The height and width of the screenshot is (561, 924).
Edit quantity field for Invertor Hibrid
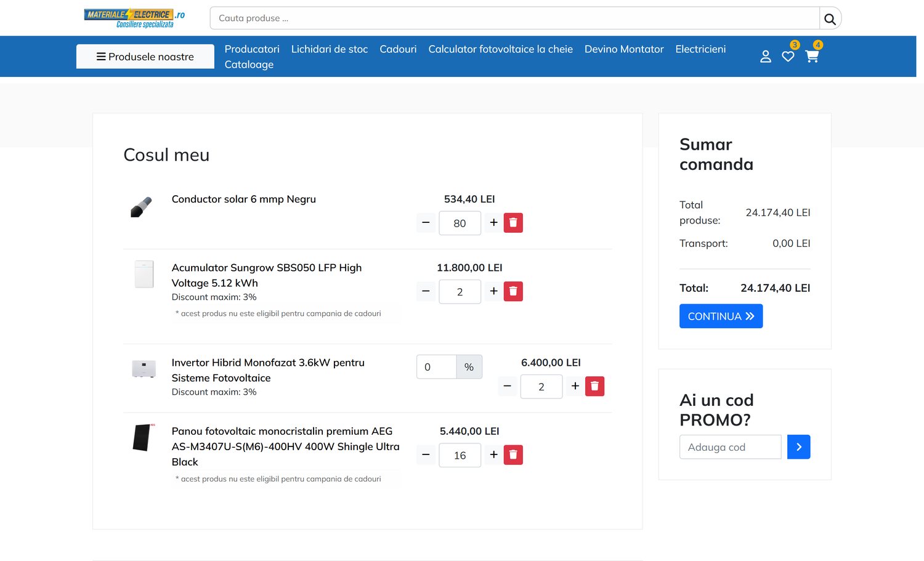coord(541,387)
